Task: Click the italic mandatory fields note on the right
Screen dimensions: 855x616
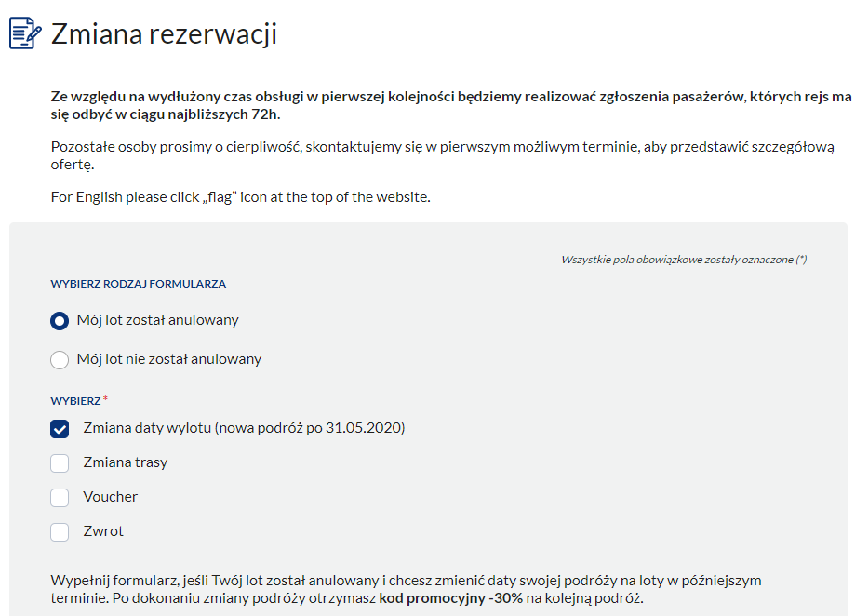Action: pos(686,259)
